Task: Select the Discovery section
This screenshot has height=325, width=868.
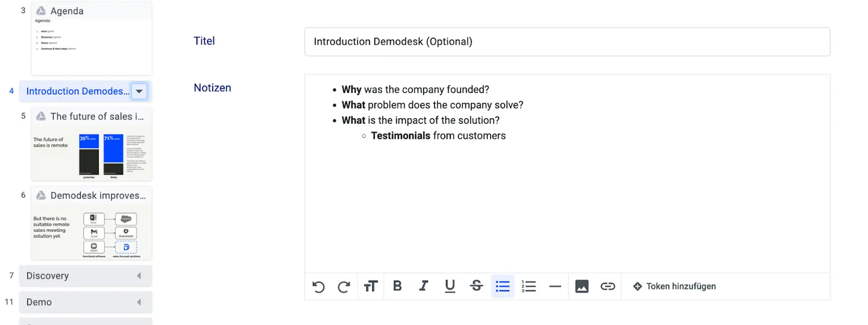Action: (x=86, y=276)
